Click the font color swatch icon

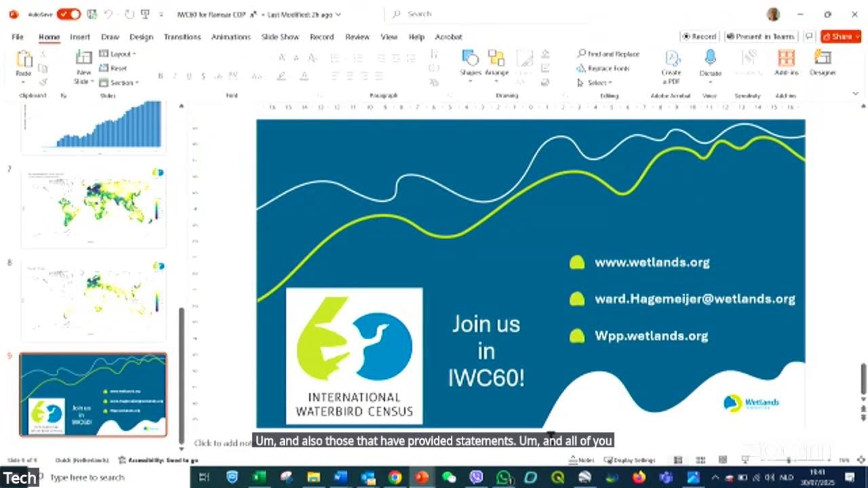pos(304,76)
